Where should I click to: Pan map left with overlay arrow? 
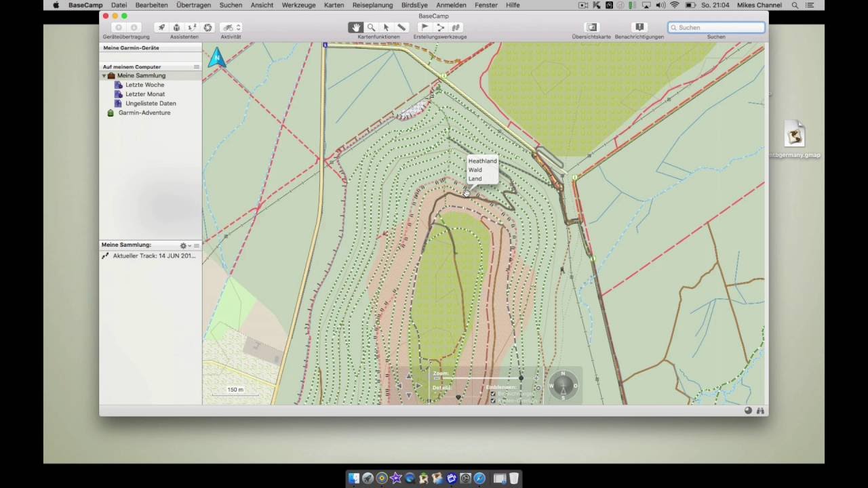pyautogui.click(x=399, y=386)
